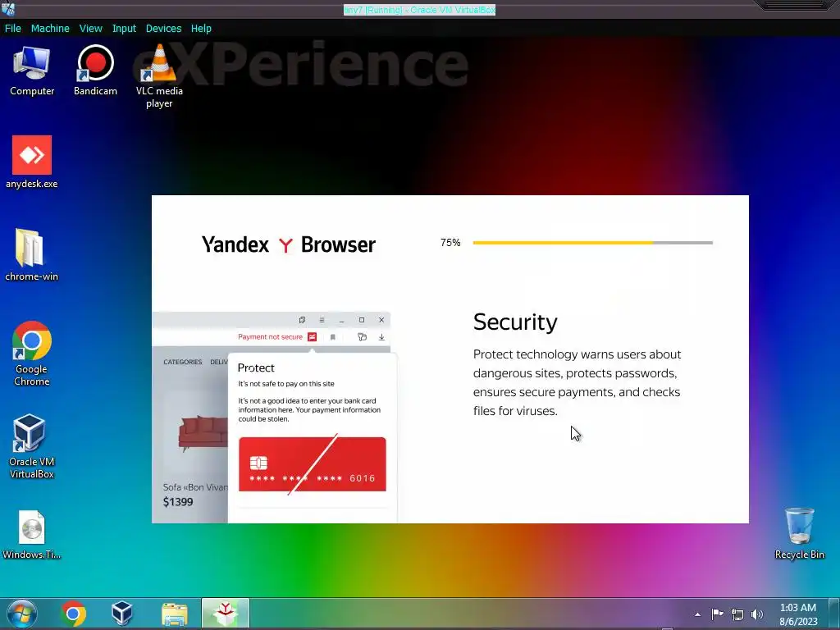Select the Windows.Ti... disc image file
Image resolution: width=840 pixels, height=630 pixels.
(x=32, y=535)
